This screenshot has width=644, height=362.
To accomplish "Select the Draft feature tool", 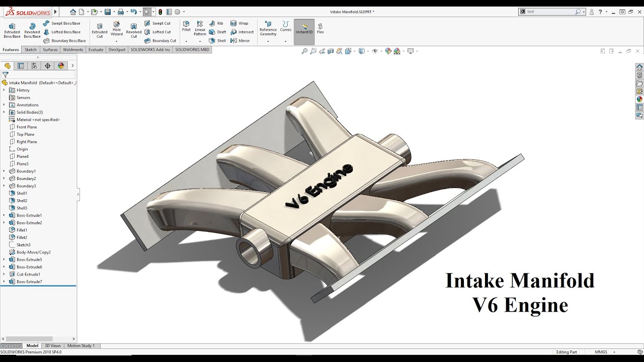I will pos(217,32).
